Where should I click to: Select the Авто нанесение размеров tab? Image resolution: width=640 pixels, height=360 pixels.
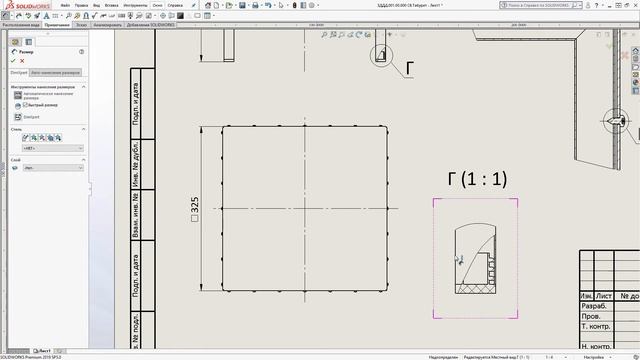pyautogui.click(x=56, y=73)
